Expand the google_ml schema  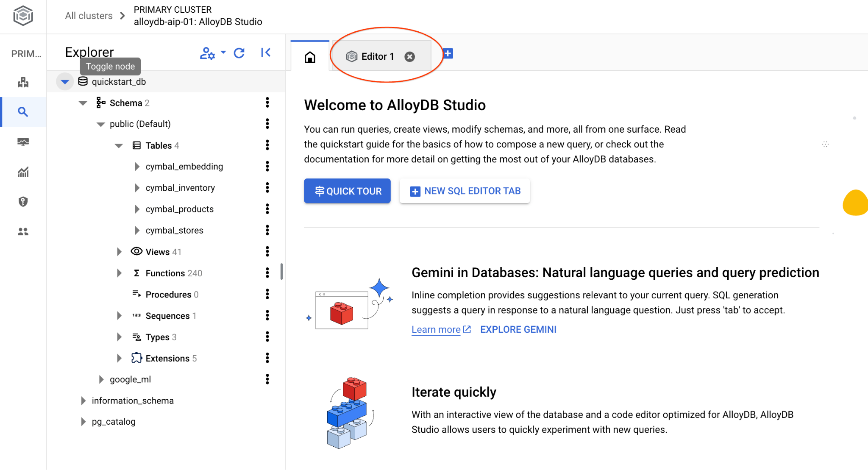[101, 379]
